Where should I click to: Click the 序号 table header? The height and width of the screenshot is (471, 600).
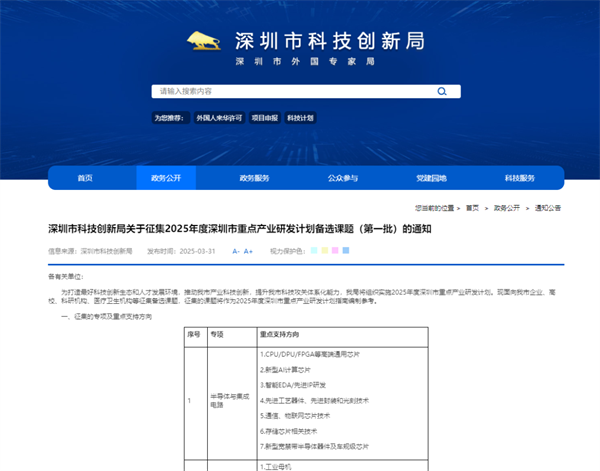(194, 334)
